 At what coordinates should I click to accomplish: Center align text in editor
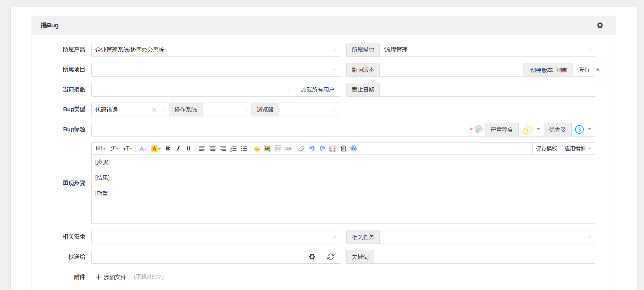(213, 148)
